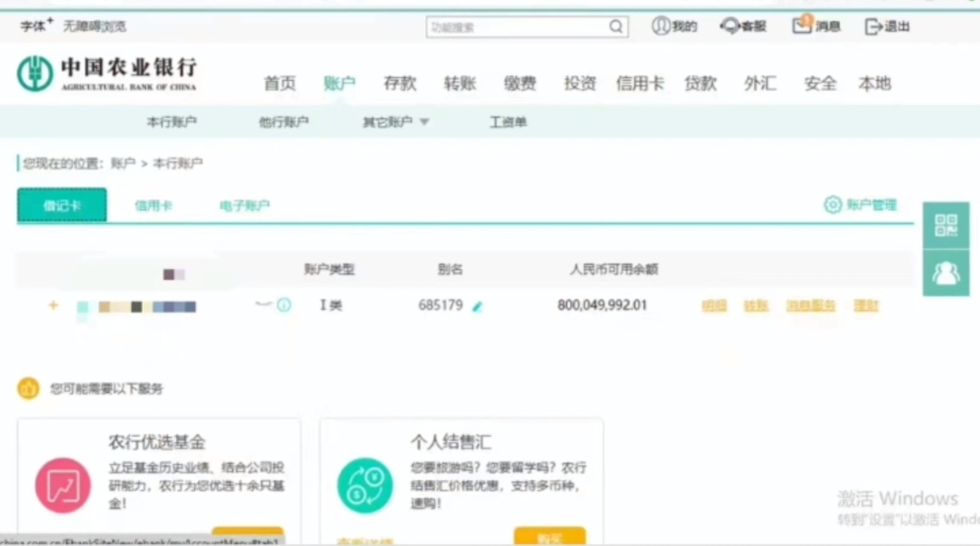Image resolution: width=980 pixels, height=546 pixels.
Task: Open 客服 customer service headset icon
Action: 730,26
